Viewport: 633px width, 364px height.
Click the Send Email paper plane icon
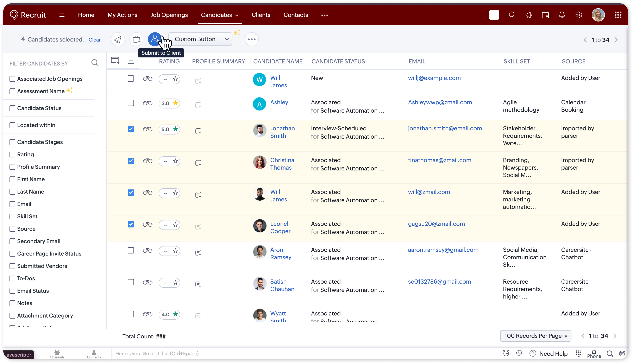(118, 39)
